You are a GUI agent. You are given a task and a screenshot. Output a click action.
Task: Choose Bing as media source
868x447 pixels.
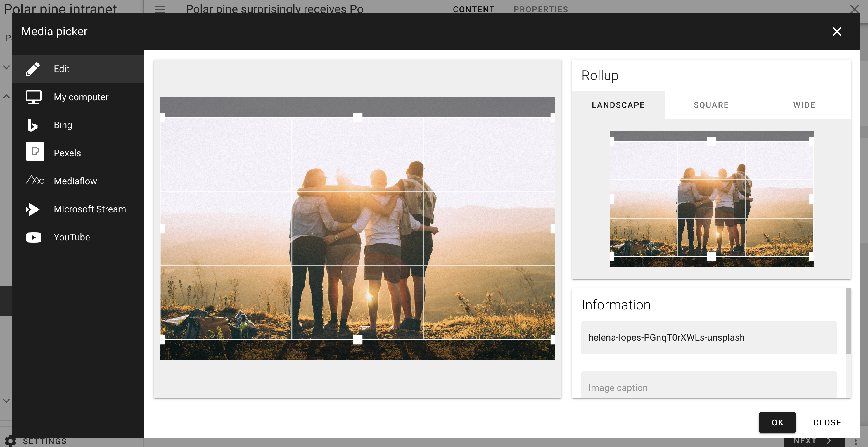tap(78, 125)
